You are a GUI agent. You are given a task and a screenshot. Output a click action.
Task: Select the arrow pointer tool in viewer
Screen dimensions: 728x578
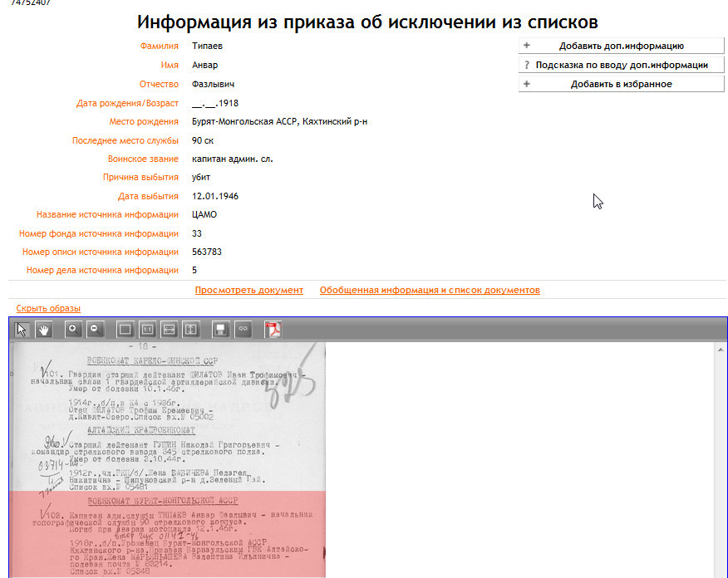pyautogui.click(x=22, y=330)
